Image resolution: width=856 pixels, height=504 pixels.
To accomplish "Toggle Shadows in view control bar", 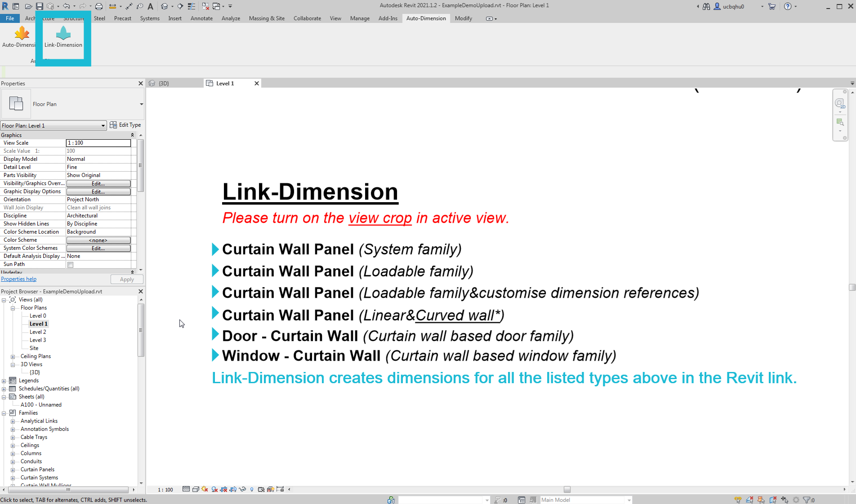I will pyautogui.click(x=214, y=489).
